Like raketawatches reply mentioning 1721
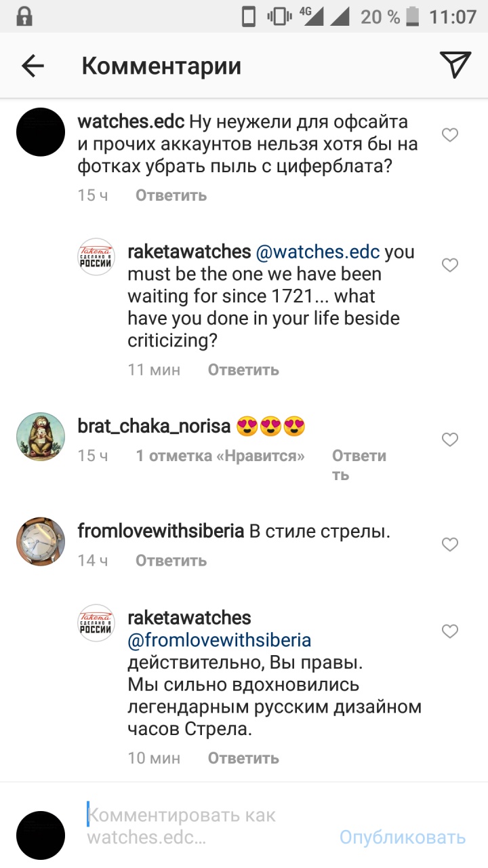Screen dimensions: 488x868 click(450, 265)
